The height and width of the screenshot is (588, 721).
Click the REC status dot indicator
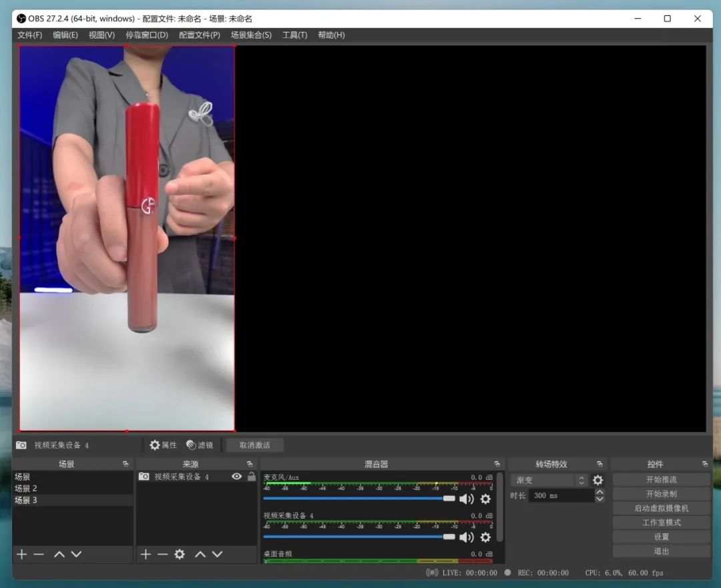click(x=507, y=573)
